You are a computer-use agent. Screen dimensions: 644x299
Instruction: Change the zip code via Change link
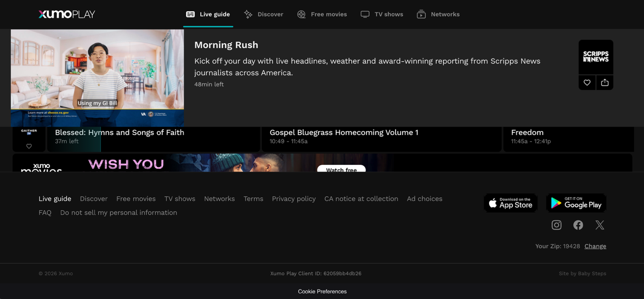(x=595, y=246)
